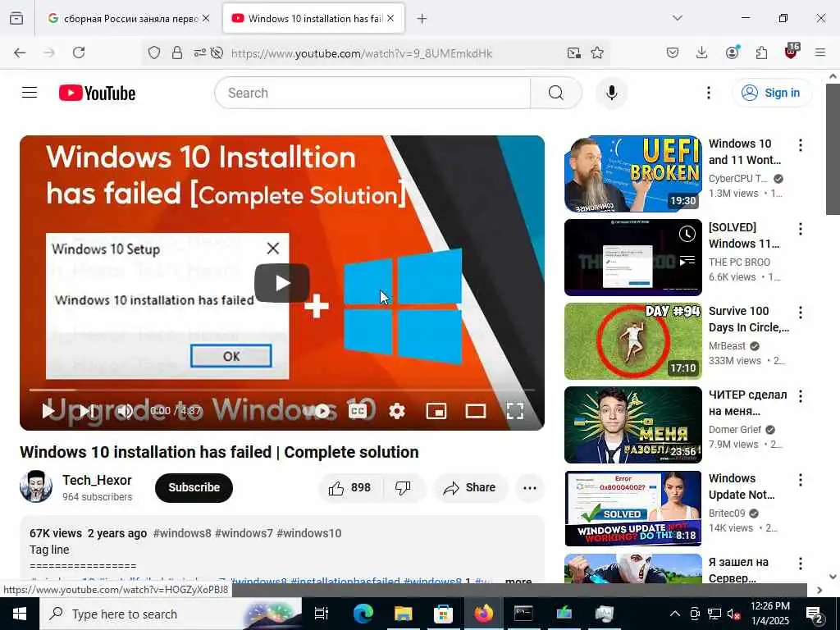Reload the current page
The image size is (840, 630).
tap(79, 52)
